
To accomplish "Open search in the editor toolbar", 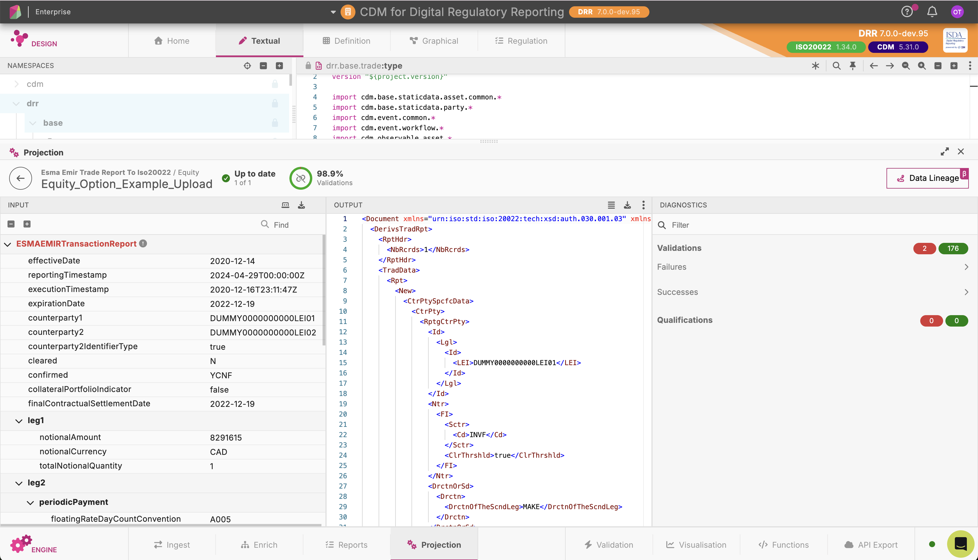I will point(836,66).
